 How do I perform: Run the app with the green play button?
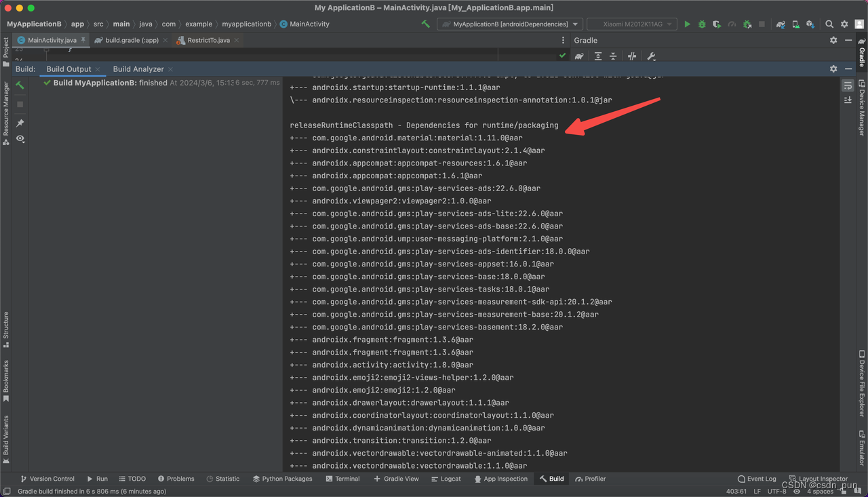pos(687,24)
